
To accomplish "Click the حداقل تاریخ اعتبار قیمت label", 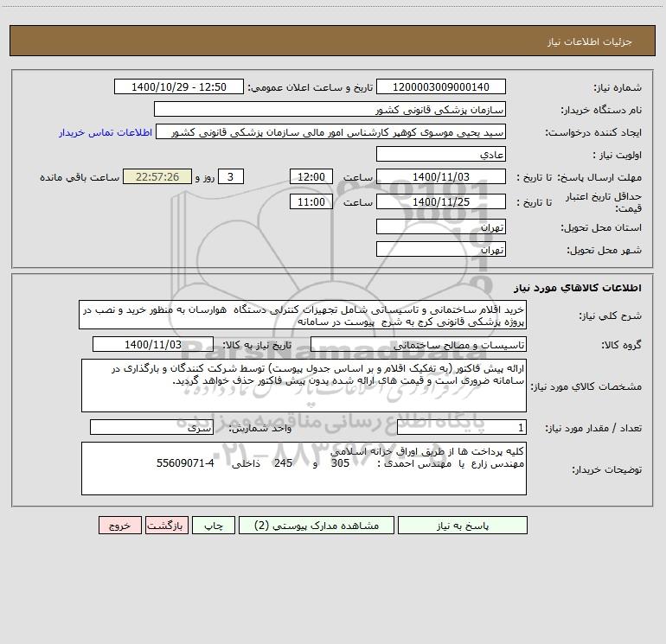I will [x=604, y=202].
